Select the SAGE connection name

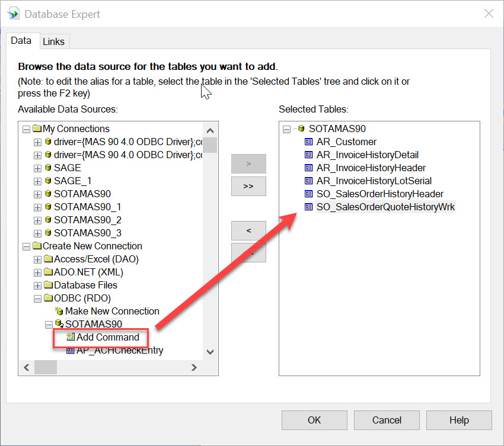pos(67,168)
